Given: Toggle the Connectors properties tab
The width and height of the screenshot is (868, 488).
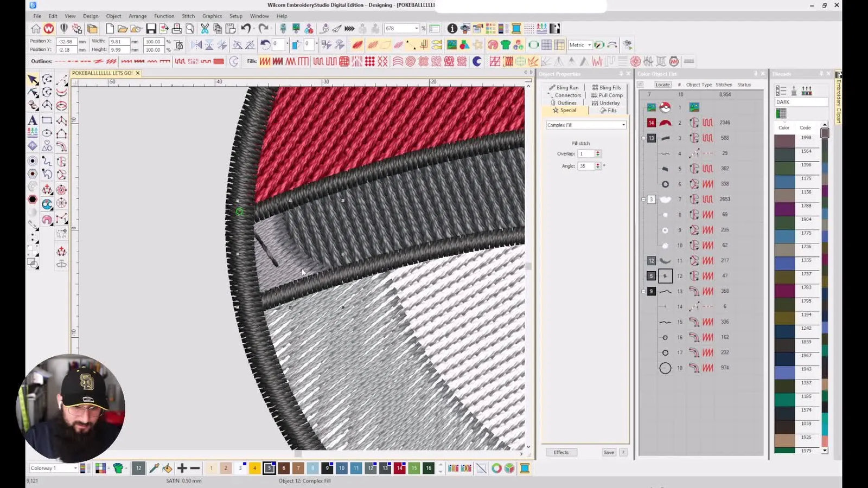Looking at the screenshot, I should pos(564,95).
